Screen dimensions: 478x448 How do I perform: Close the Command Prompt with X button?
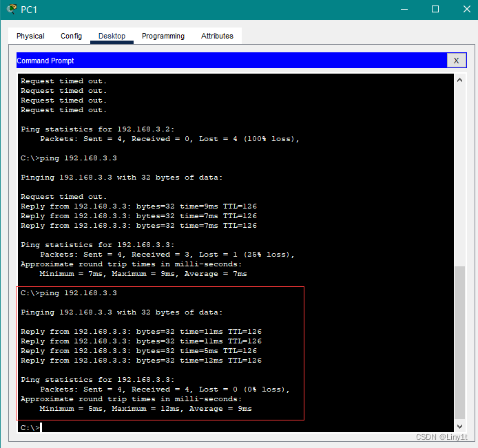click(456, 61)
